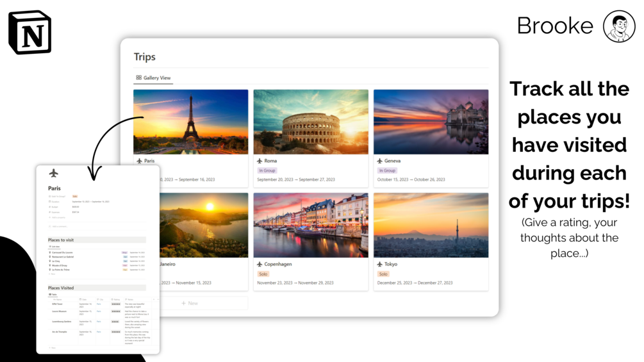Click the Notion logo icon
The image size is (644, 362).
30,33
